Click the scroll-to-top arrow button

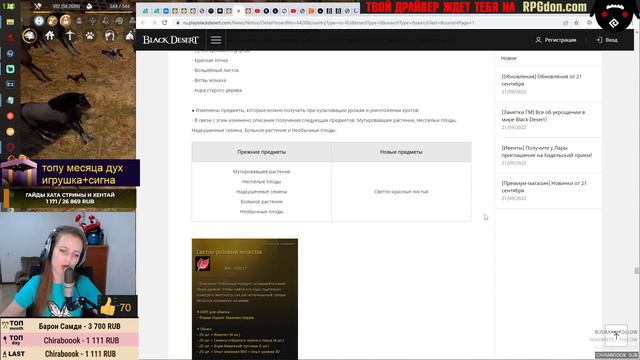tap(616, 335)
